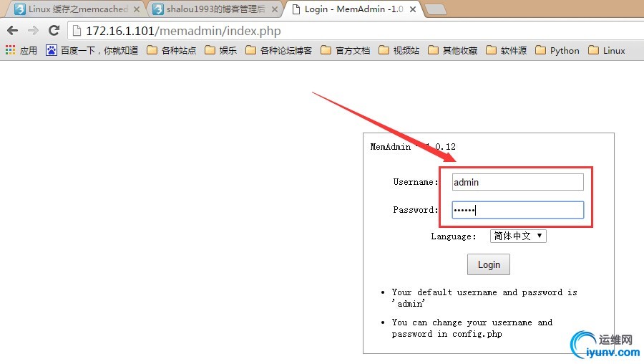The width and height of the screenshot is (644, 364).
Task: Click the browser forward arrow
Action: 33,30
